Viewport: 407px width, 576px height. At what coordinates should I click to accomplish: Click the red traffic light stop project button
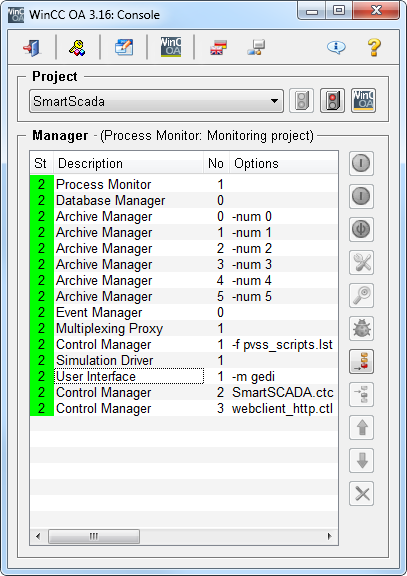coord(332,100)
